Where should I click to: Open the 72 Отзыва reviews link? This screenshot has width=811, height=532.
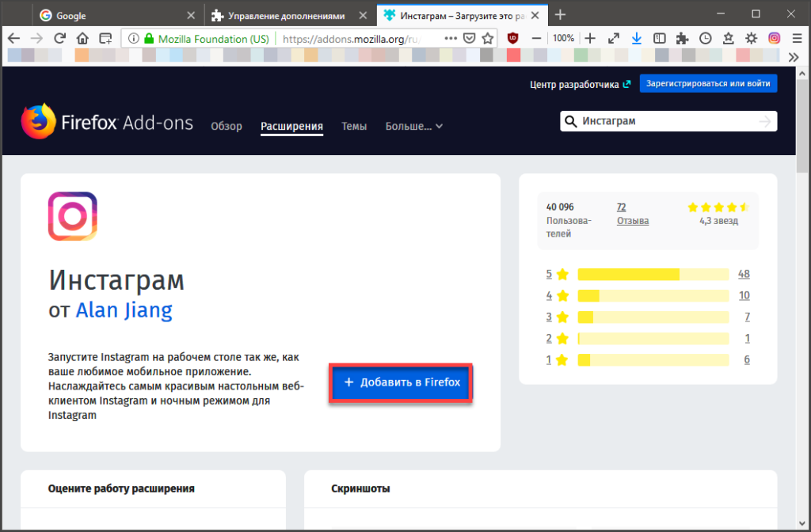point(633,214)
